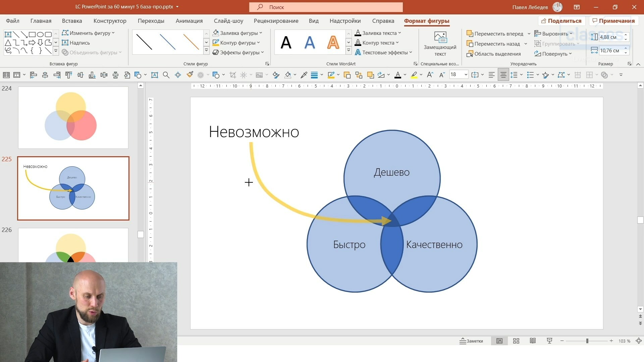
Task: Switch to Slide Sorter view
Action: (516, 341)
